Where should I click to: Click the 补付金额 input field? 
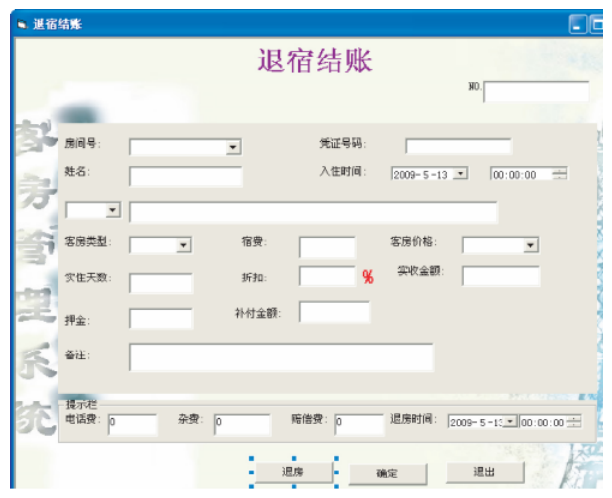click(x=334, y=312)
